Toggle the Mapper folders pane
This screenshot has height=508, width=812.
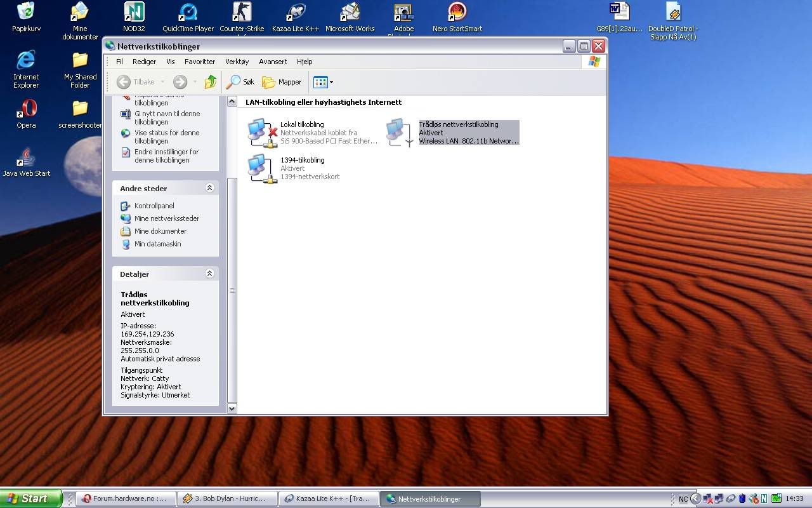282,82
